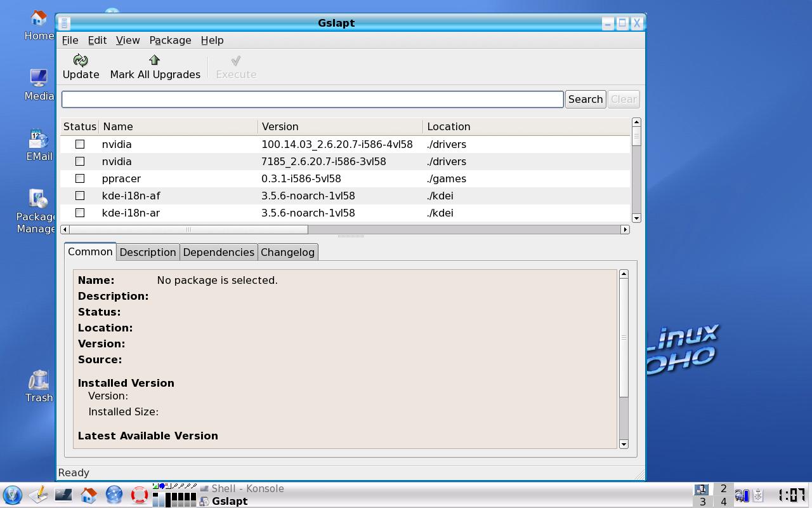Screen dimensions: 812x508
Task: Toggle checkbox for nvidia 7185 package
Action: [x=80, y=161]
